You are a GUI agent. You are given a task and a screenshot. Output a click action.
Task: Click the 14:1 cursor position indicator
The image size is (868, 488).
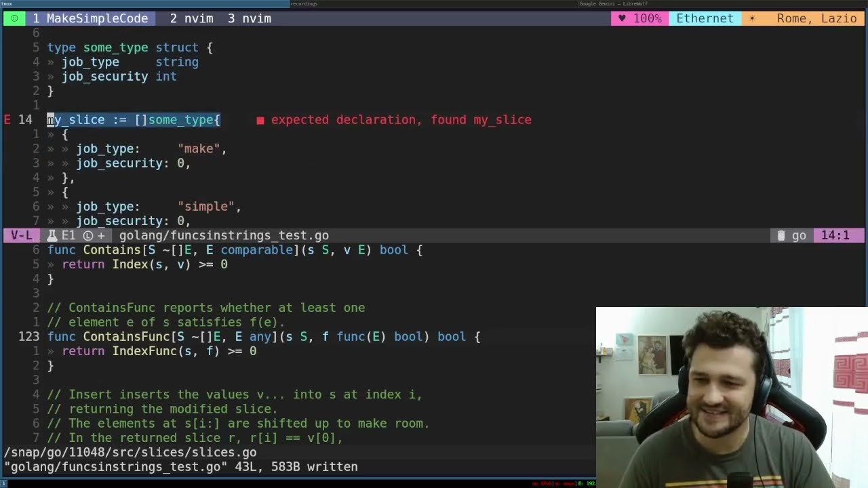[835, 235]
